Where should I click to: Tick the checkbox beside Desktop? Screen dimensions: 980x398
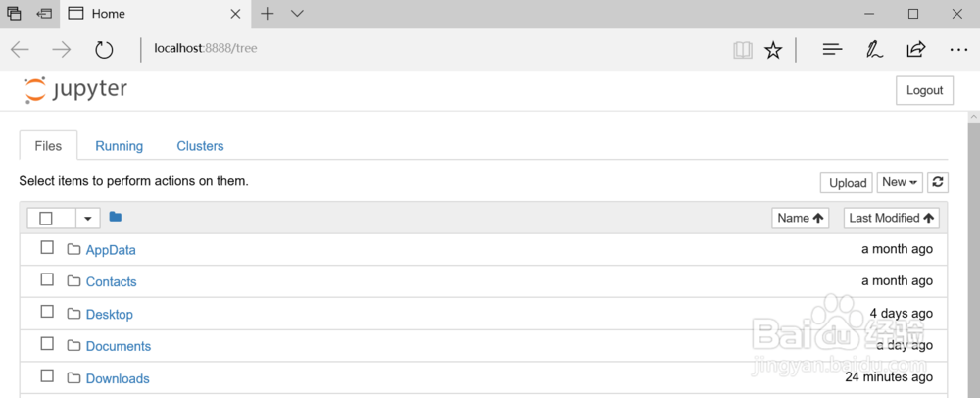pyautogui.click(x=47, y=312)
